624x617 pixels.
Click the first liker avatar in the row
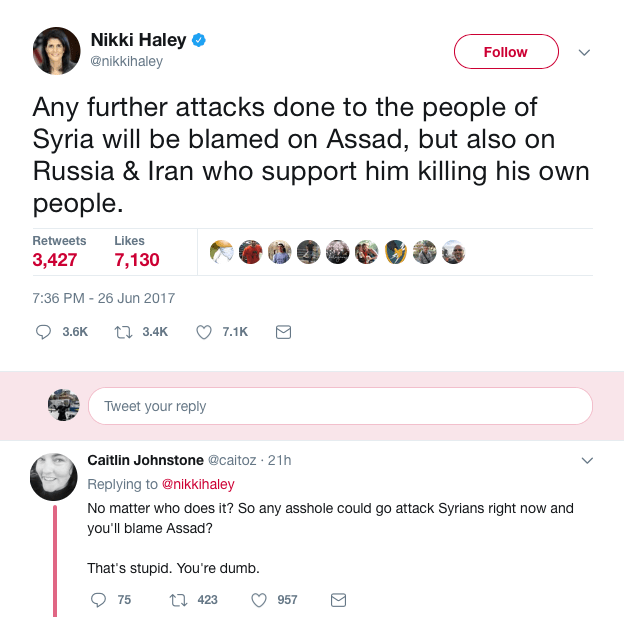point(222,252)
